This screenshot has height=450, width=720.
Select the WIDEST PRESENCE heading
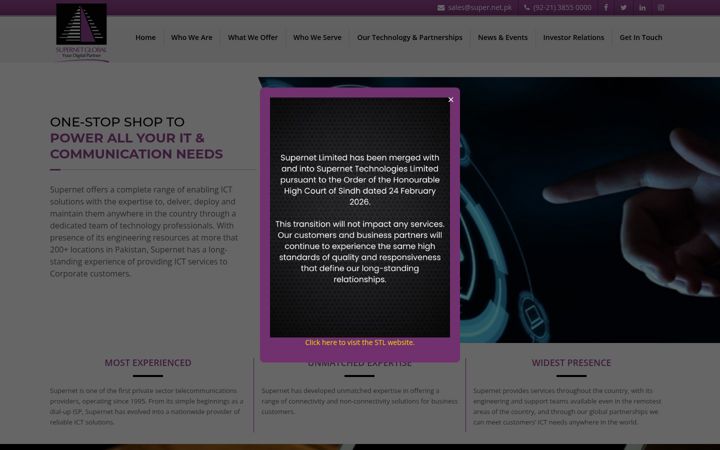point(571,363)
